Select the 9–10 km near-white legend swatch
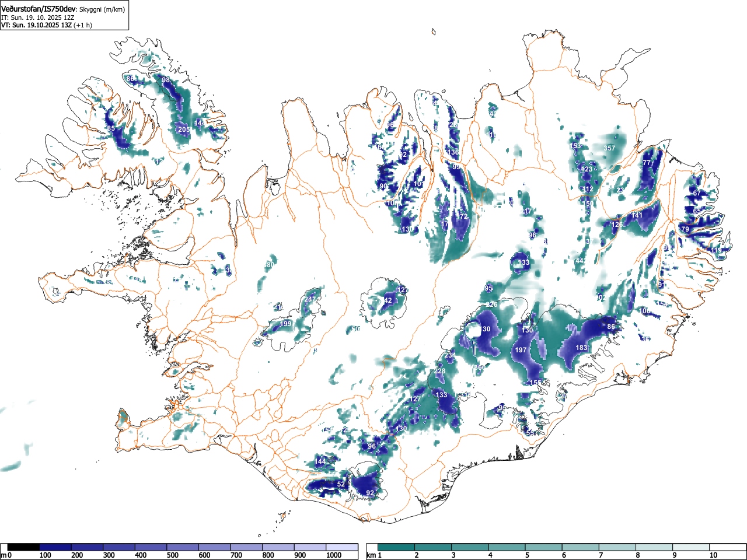 click(x=691, y=547)
